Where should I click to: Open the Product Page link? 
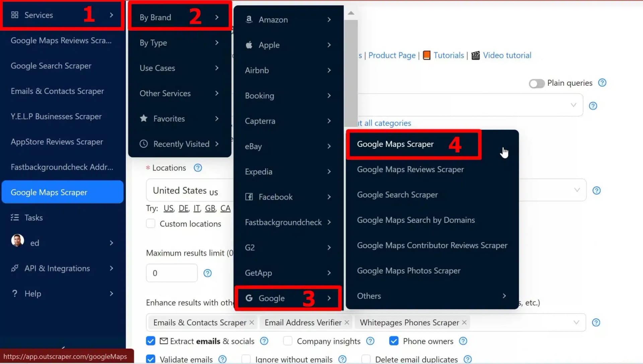coord(392,55)
